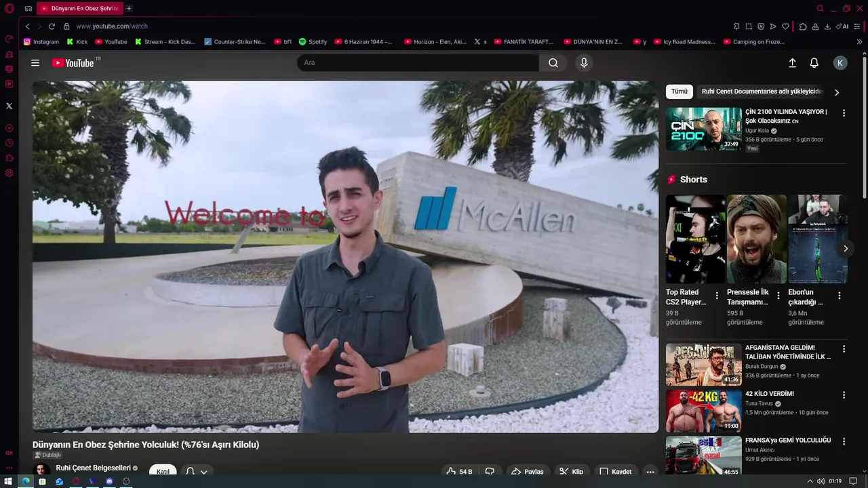868x488 pixels.
Task: Expand notification options chevron beside bell
Action: point(203,472)
